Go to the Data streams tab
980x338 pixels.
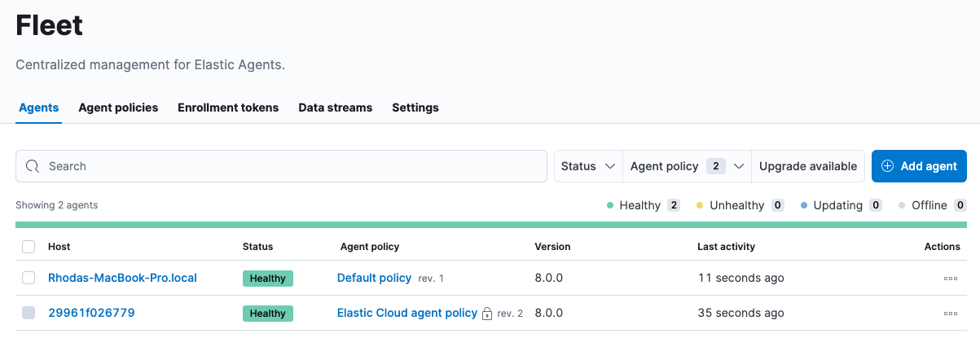click(335, 108)
